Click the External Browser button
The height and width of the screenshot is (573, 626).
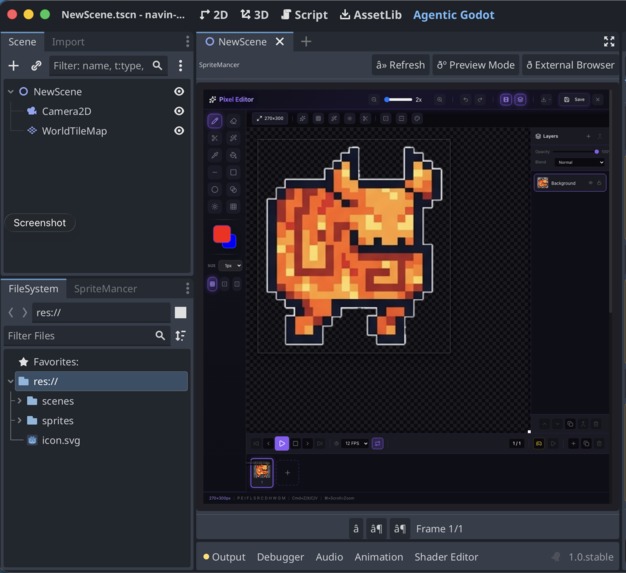pos(571,65)
